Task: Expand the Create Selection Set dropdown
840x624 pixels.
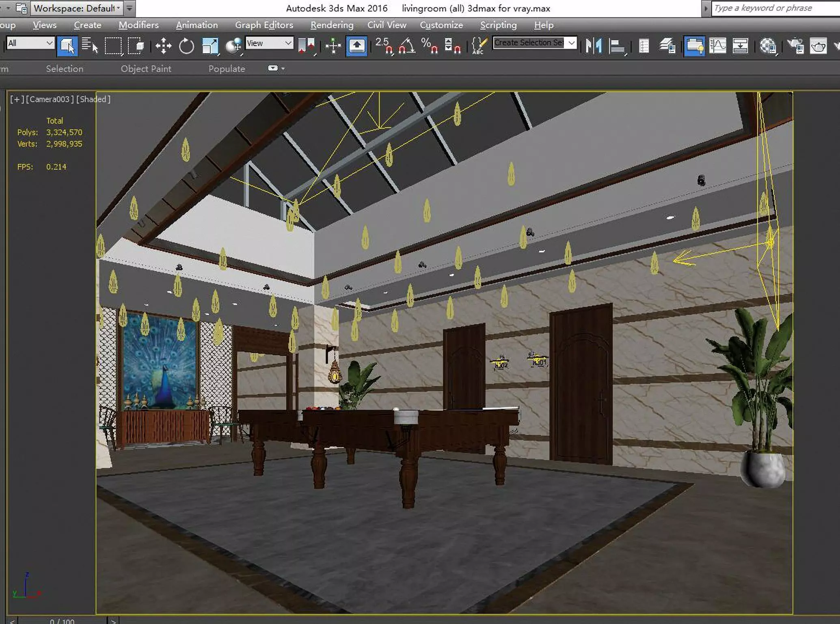Action: tap(571, 43)
